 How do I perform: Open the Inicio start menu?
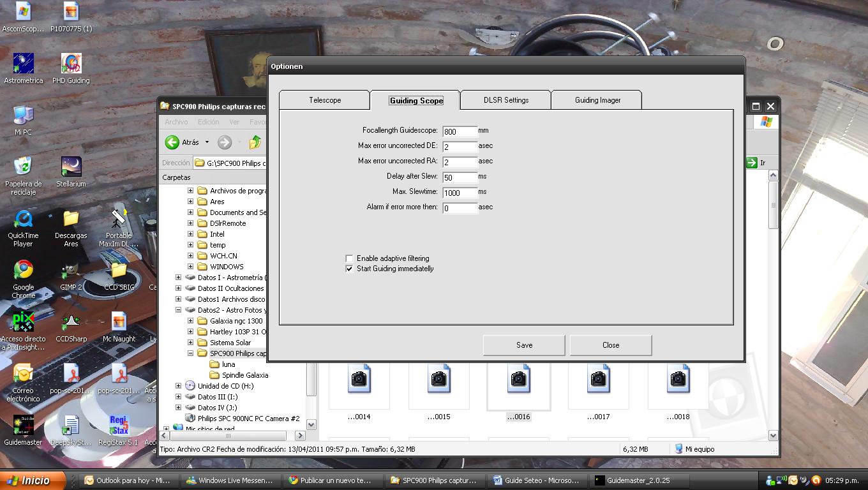coord(33,480)
